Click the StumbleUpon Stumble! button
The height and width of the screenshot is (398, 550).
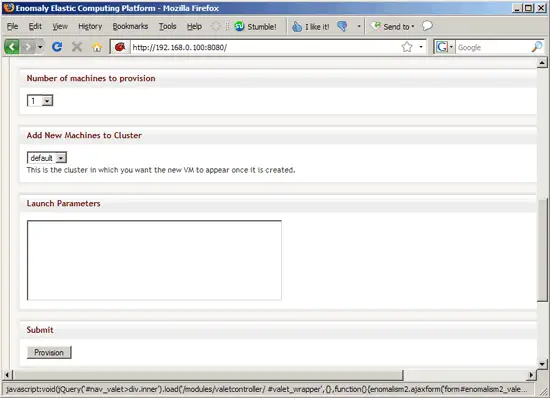(x=255, y=26)
